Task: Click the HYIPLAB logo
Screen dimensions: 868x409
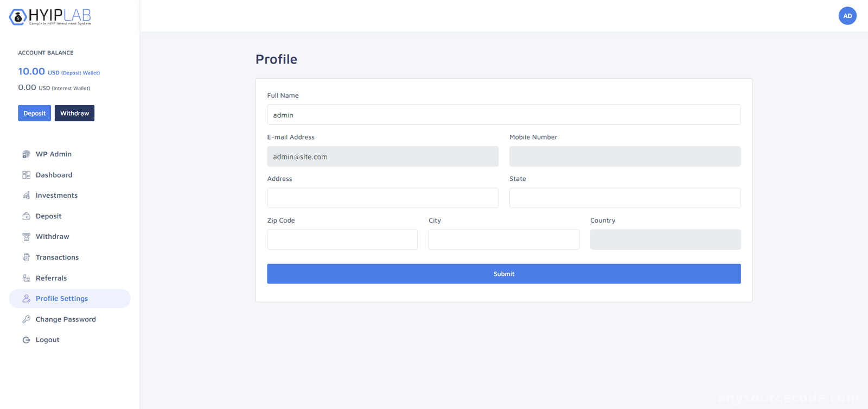Action: pyautogui.click(x=50, y=17)
